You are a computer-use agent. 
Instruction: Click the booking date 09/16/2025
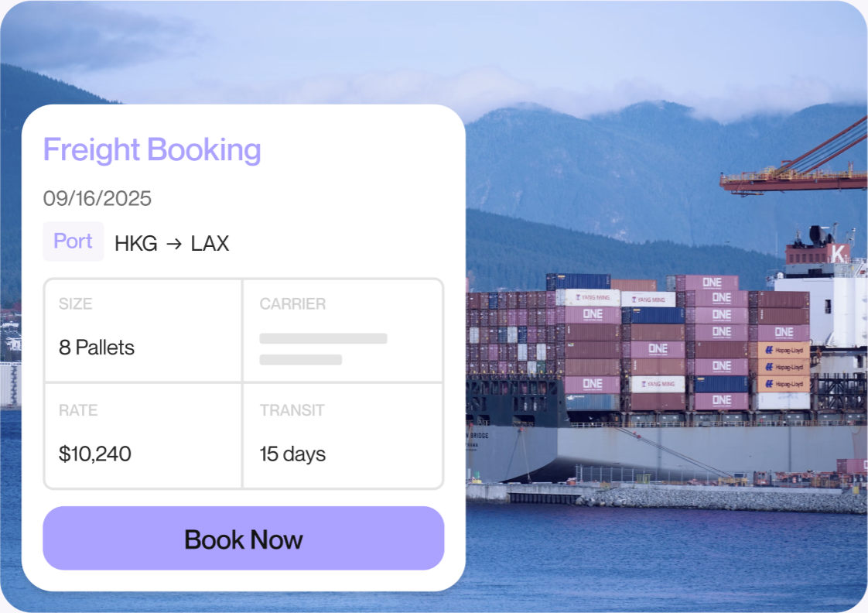click(97, 199)
